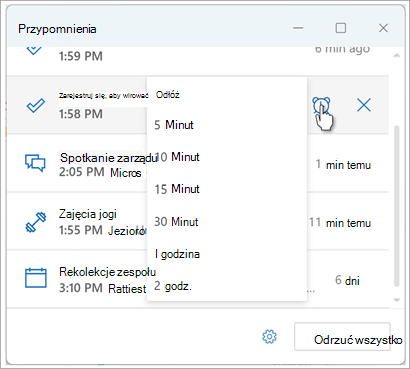410x369 pixels.
Task: Mark the 1:59 PM task checkmark
Action: tap(34, 50)
